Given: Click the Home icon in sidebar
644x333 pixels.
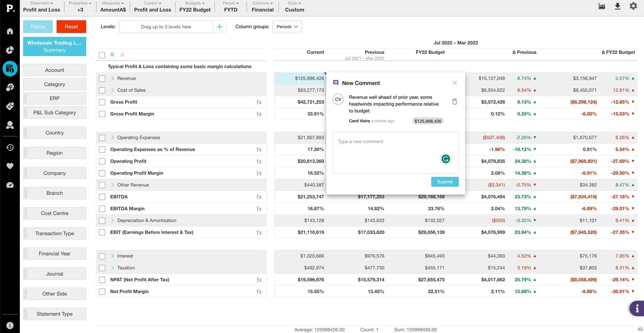Looking at the screenshot, I should 10,31.
